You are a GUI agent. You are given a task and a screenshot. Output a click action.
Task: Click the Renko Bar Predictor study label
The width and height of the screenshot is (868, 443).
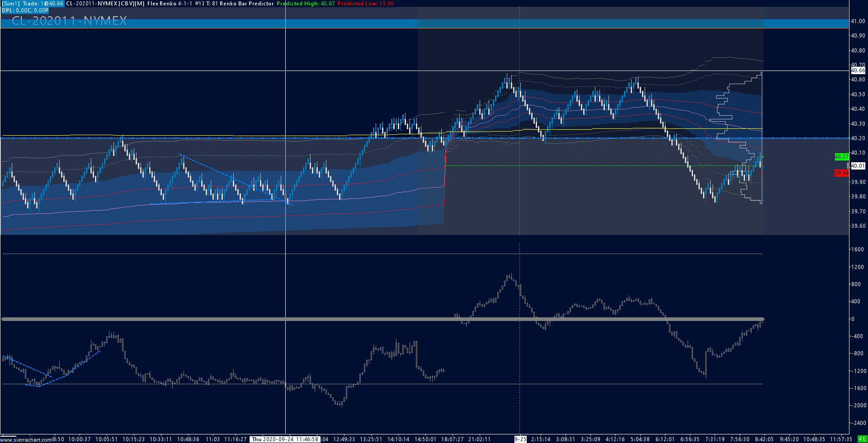click(x=247, y=4)
